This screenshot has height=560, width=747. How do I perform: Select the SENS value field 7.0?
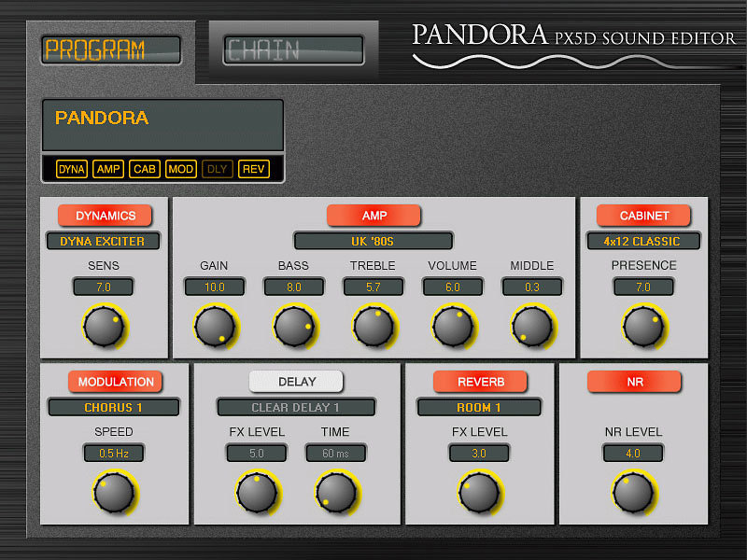104,287
